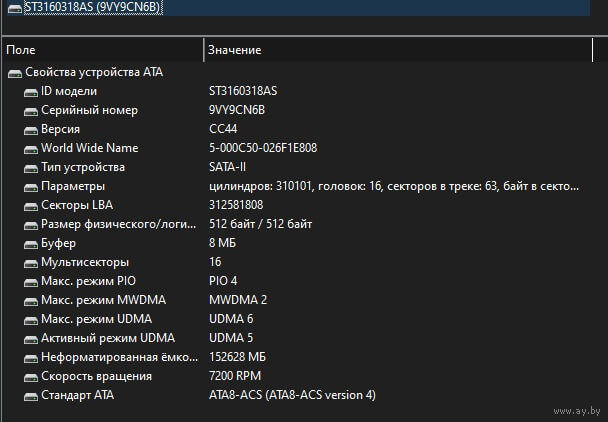This screenshot has width=608, height=422.
Task: Click the icon next to World Wide Name
Action: click(31, 148)
